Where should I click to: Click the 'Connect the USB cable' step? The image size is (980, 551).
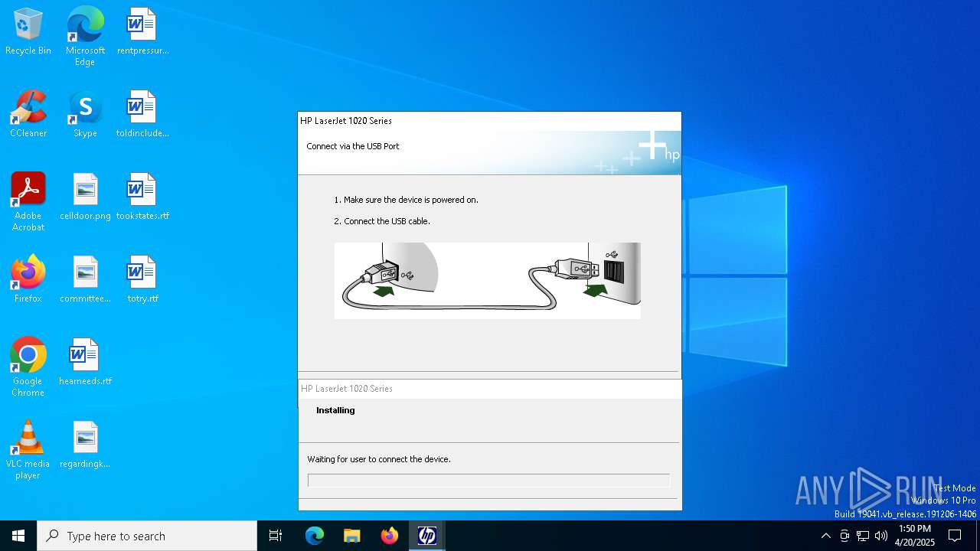pos(382,221)
